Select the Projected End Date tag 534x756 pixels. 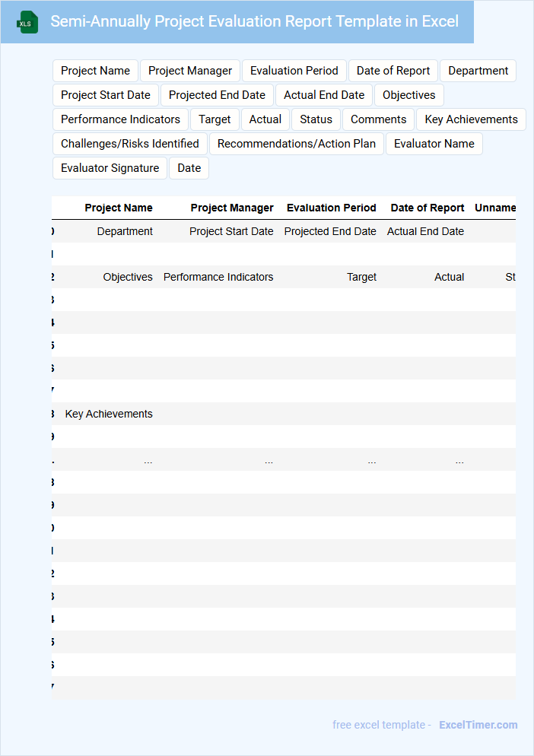[x=217, y=95]
